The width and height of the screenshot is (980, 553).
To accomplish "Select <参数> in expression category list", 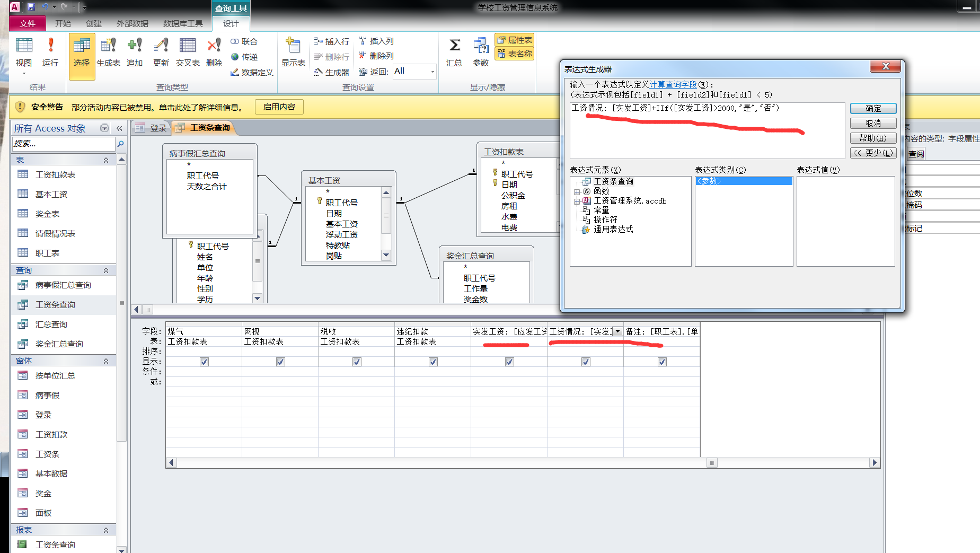I will coord(744,181).
